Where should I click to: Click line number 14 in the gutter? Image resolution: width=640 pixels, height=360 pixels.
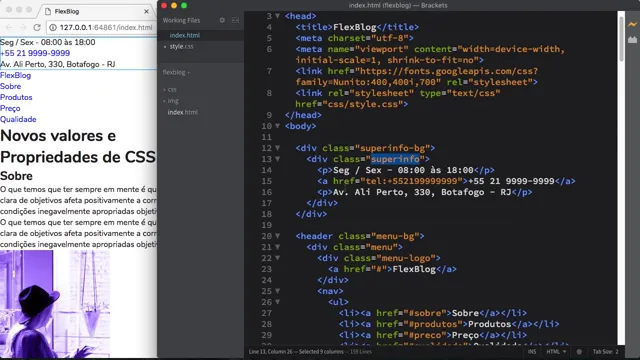(267, 170)
